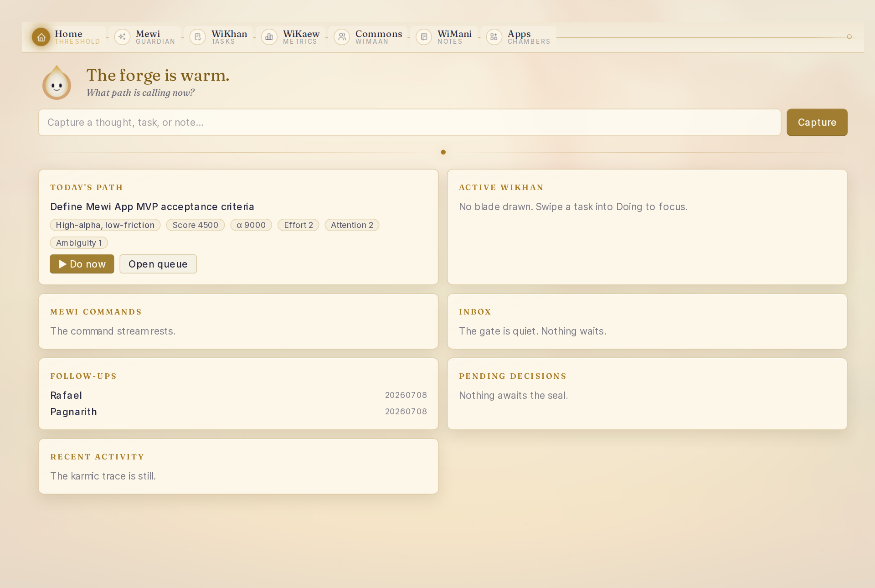
Task: Click 'The command stream rests' text
Action: [113, 331]
